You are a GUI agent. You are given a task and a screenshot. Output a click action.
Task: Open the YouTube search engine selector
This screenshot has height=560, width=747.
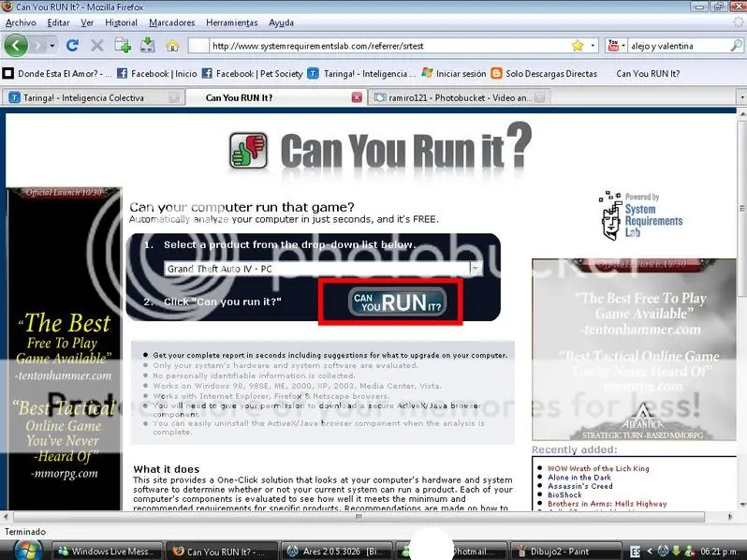[x=616, y=46]
